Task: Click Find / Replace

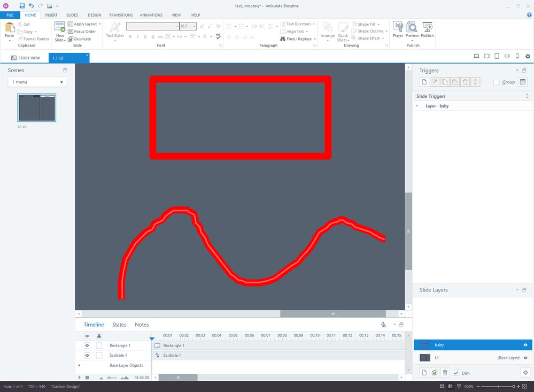Action: pos(296,39)
